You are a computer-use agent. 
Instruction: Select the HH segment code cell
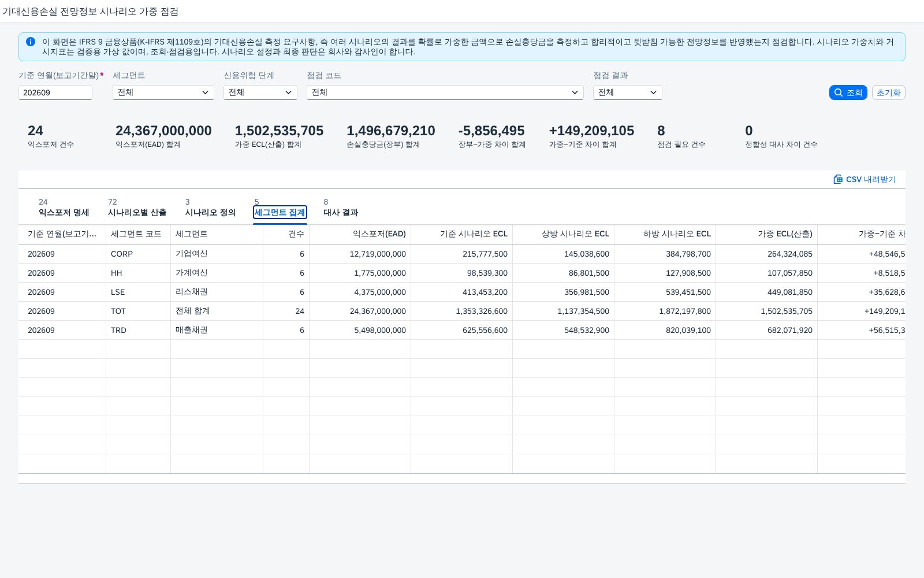point(139,273)
